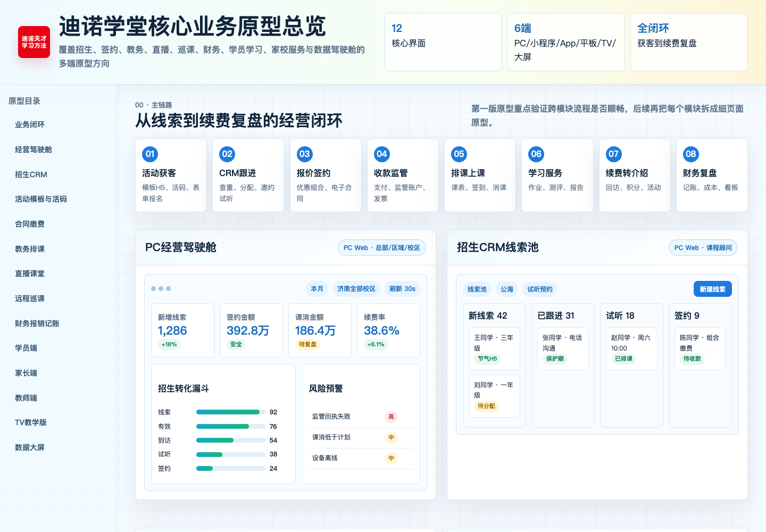Click the red 迪诺天才学习方法 logo

click(34, 42)
